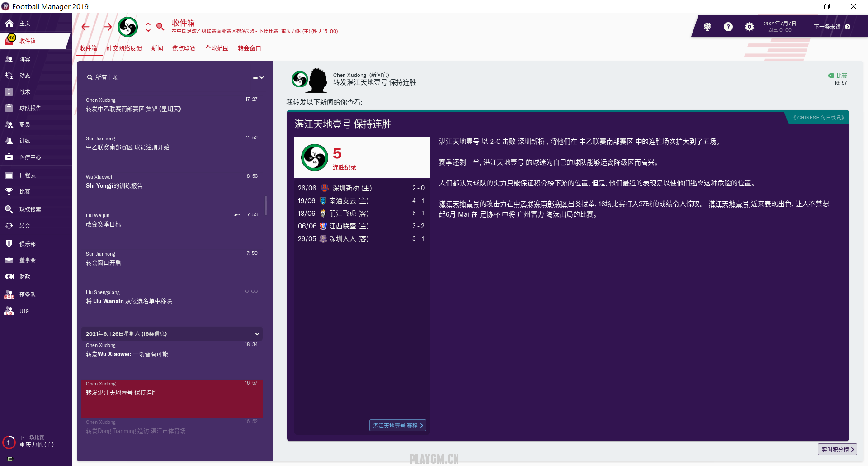Open the 董事会 boardroom icon
The height and width of the screenshot is (466, 868).
(9, 260)
